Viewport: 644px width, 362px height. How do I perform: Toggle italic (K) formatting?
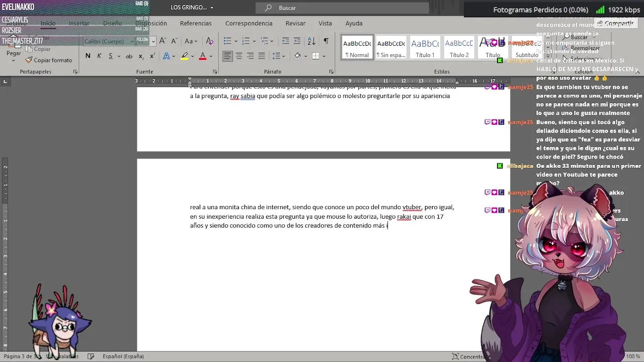[x=99, y=56]
